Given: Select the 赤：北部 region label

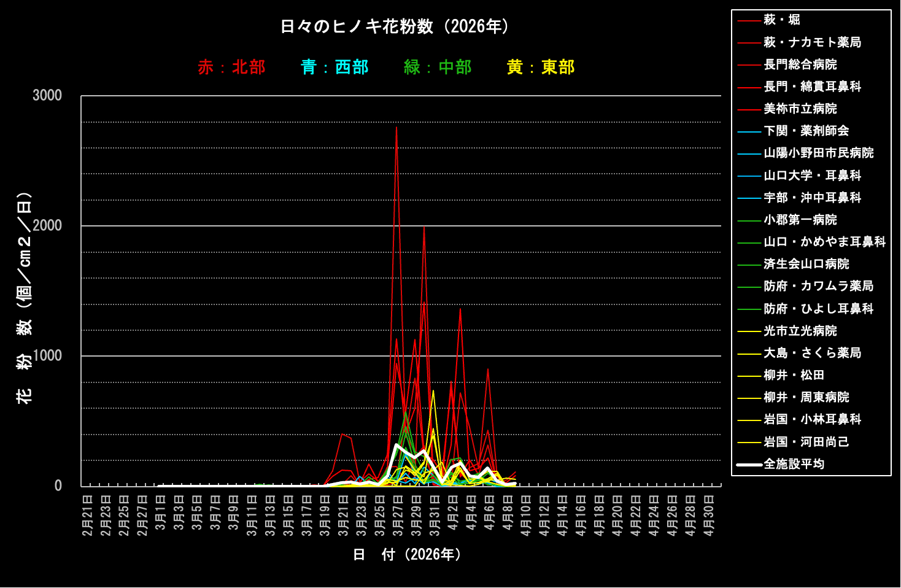Looking at the screenshot, I should coord(231,68).
